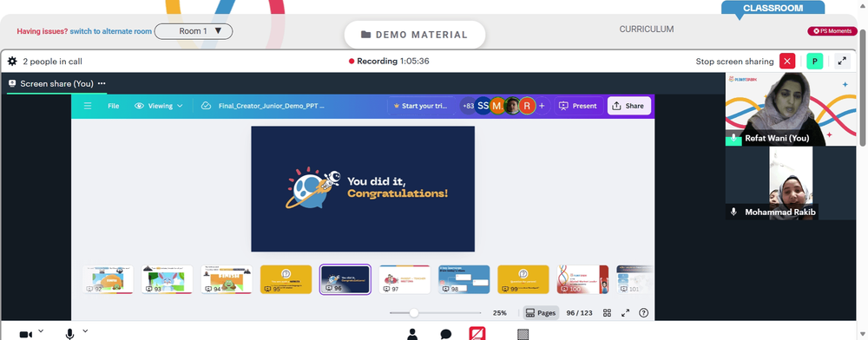Adjust the zoom slider handle
The height and width of the screenshot is (340, 868).
tap(413, 313)
